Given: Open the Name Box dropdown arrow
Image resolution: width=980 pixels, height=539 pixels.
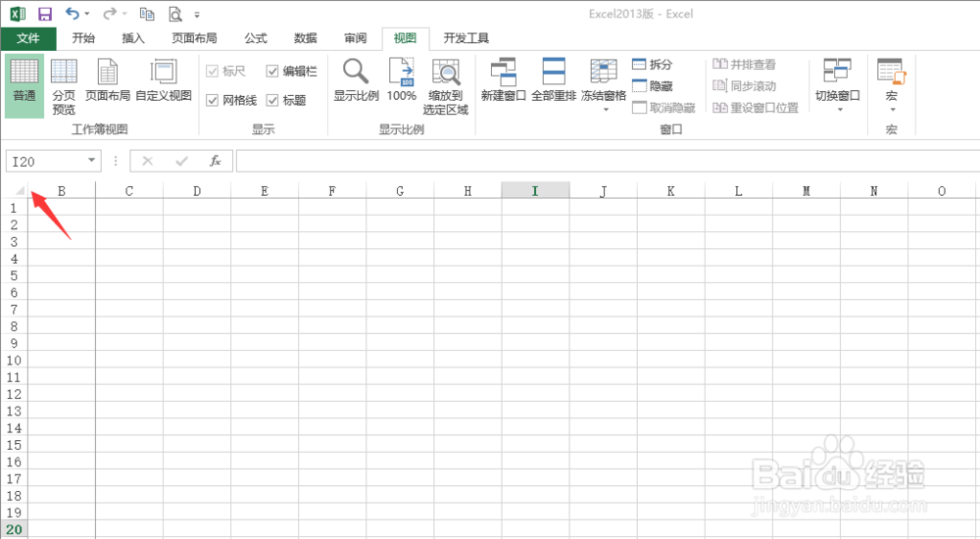Looking at the screenshot, I should tap(92, 161).
